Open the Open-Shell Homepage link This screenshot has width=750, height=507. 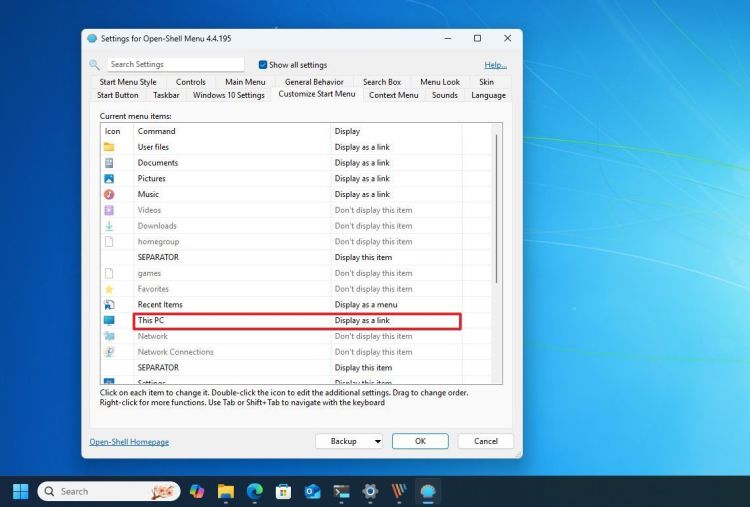tap(129, 442)
